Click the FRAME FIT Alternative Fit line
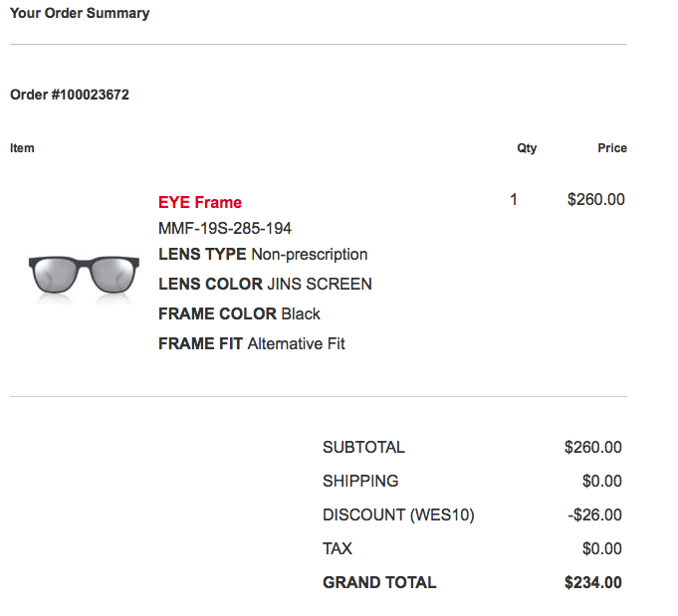This screenshot has height=616, width=678. 252,343
